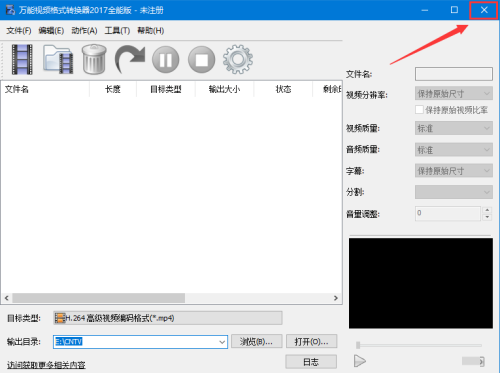Click the 音量调整 value field
The width and height of the screenshot is (500, 373).
click(448, 213)
